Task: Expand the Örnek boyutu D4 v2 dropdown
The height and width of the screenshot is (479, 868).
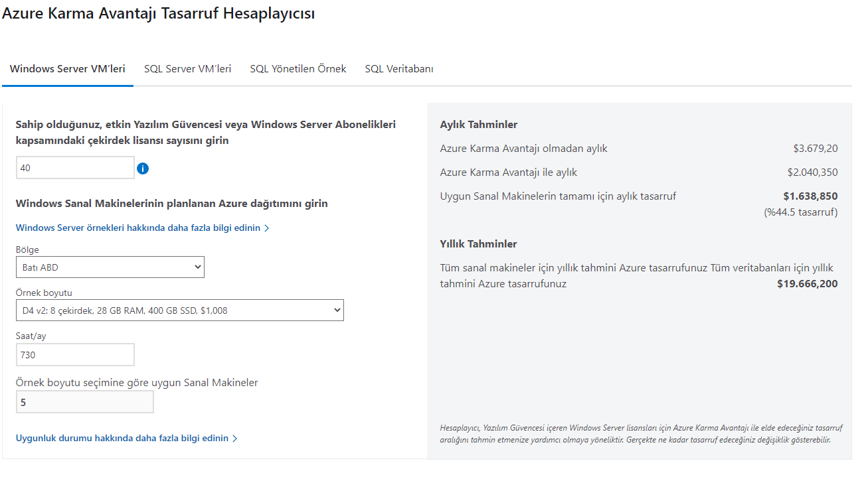Action: [x=179, y=310]
